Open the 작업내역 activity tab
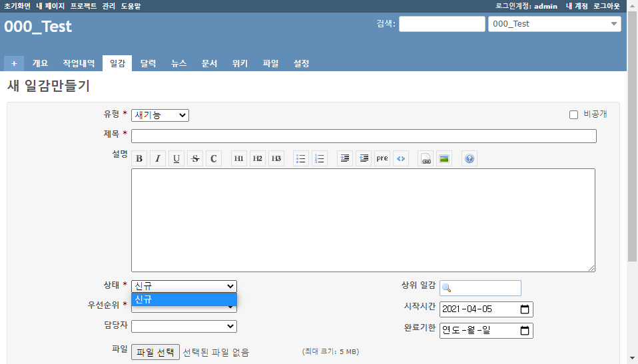 click(79, 63)
